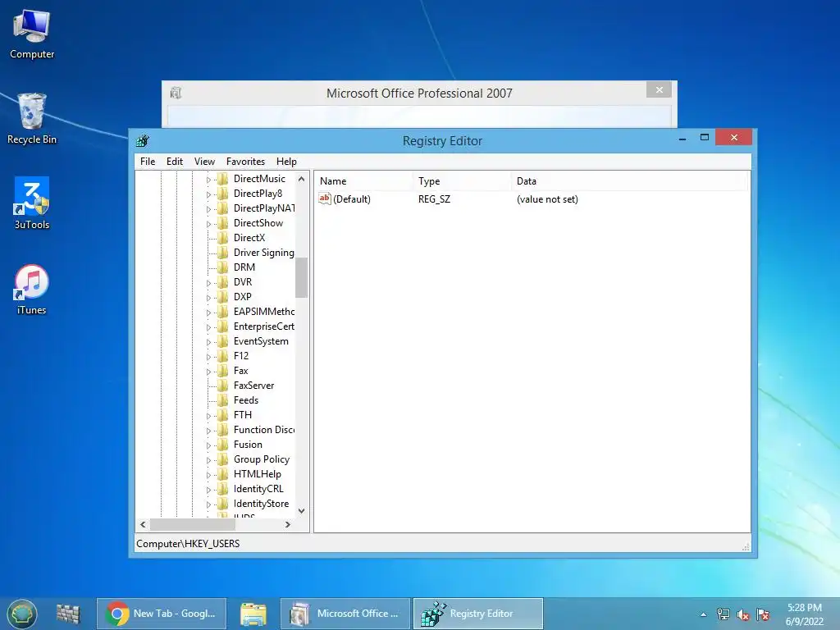Viewport: 840px width, 630px height.
Task: Click the Feeds folder icon
Action: click(x=223, y=400)
